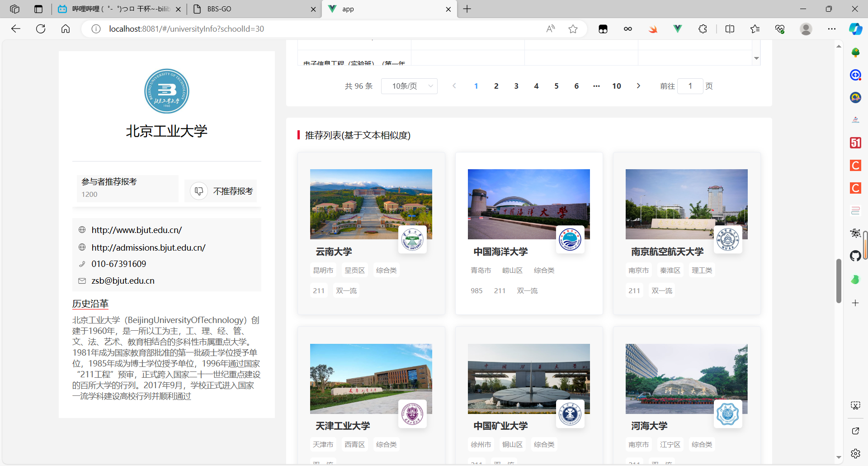Click the 不推荐报考 button
The image size is (868, 466).
pyautogui.click(x=221, y=191)
